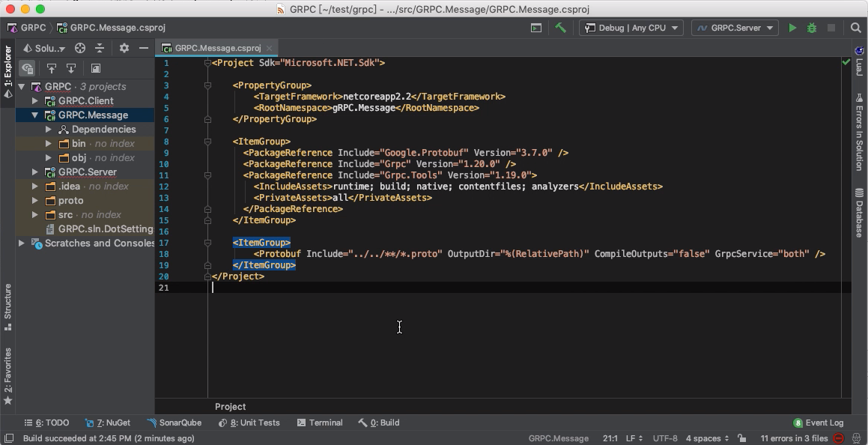This screenshot has height=445, width=868.
Task: Expand the GRPC.Client project node
Action: click(35, 100)
